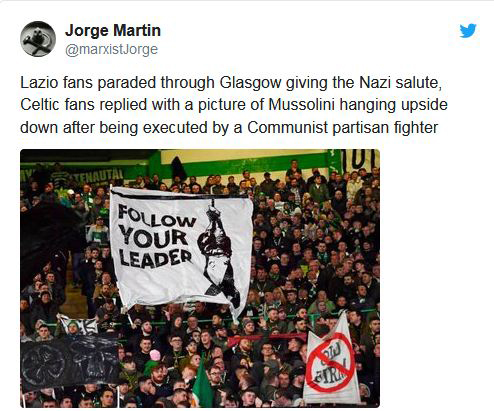Click the Follow Your Leader banner
494x411 pixels.
pos(182,248)
